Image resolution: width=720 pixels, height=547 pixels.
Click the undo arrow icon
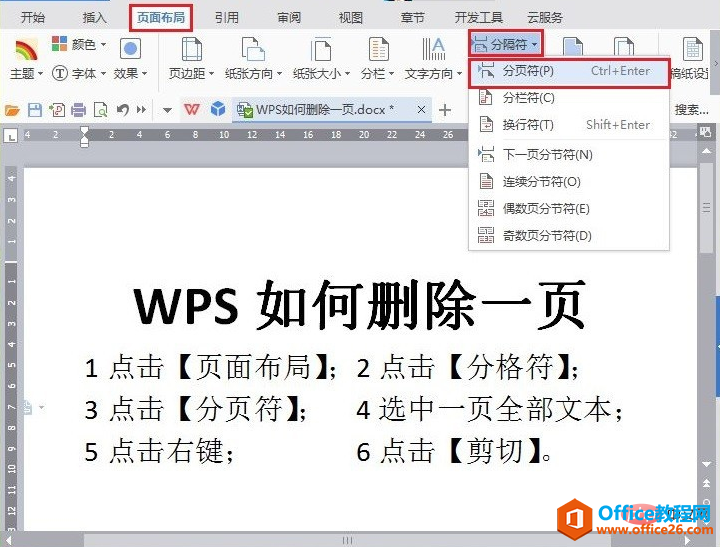pyautogui.click(x=123, y=110)
